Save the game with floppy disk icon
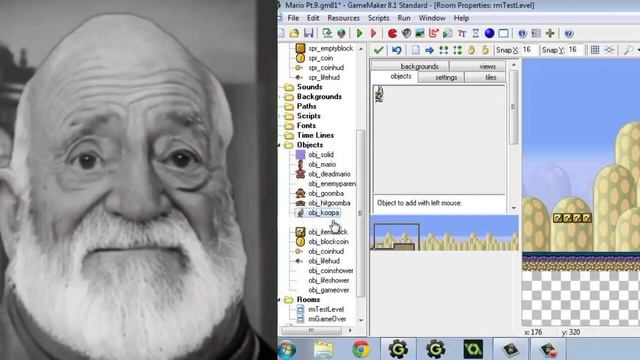 [309, 33]
